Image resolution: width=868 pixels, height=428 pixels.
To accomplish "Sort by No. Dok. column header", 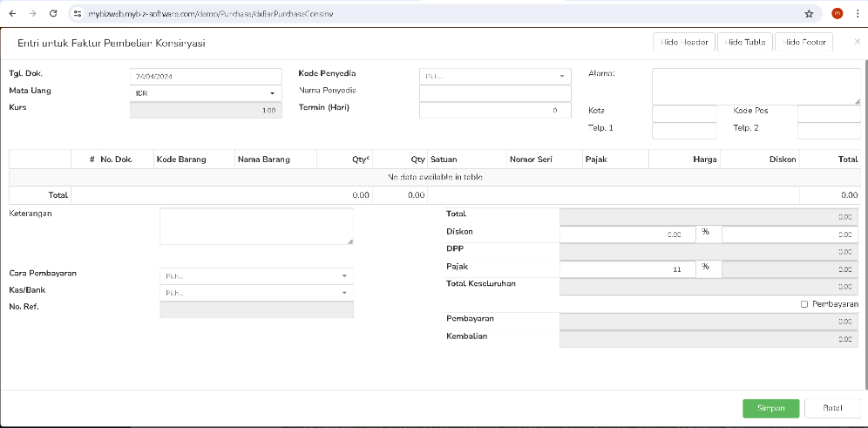I will (125, 160).
